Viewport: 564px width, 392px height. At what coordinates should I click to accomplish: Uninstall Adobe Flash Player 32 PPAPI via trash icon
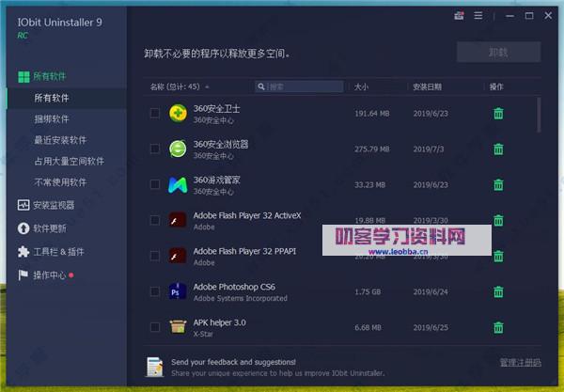point(498,256)
